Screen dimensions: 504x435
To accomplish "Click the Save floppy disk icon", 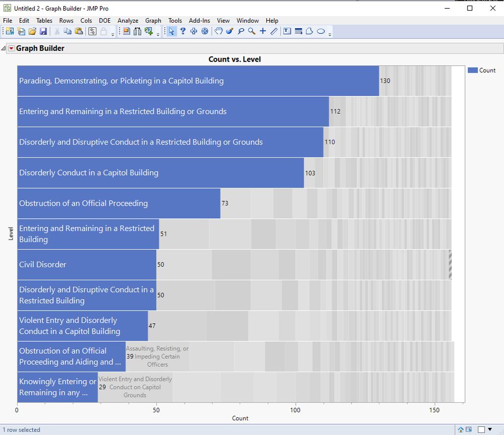I will (43, 31).
